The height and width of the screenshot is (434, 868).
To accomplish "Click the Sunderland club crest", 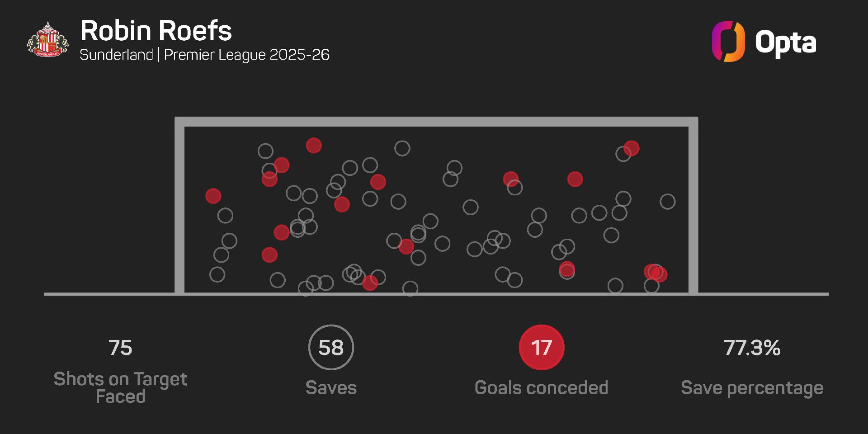I will coord(47,40).
